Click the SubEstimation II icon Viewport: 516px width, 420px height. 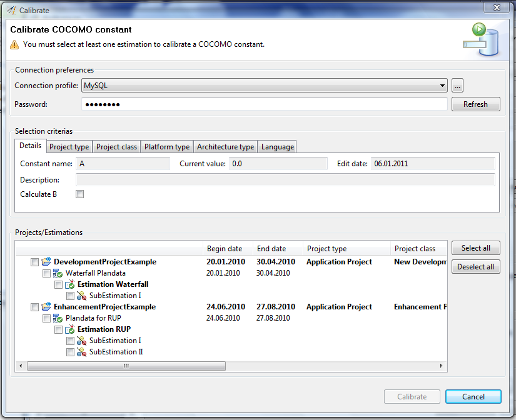point(81,352)
